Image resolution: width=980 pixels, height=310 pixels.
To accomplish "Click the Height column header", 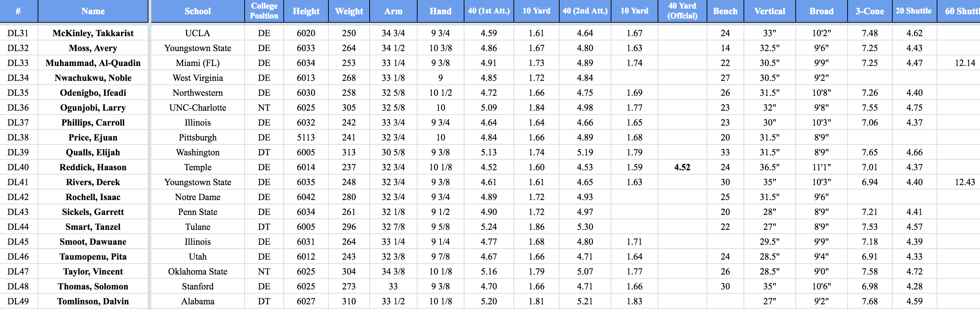I will pyautogui.click(x=306, y=11).
